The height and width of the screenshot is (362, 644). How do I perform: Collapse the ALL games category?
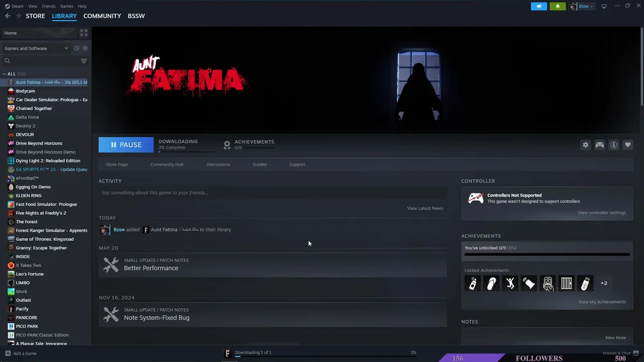pyautogui.click(x=5, y=74)
